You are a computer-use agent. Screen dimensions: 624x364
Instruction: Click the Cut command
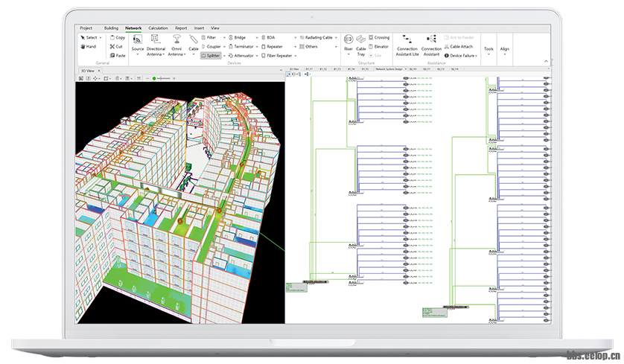116,47
